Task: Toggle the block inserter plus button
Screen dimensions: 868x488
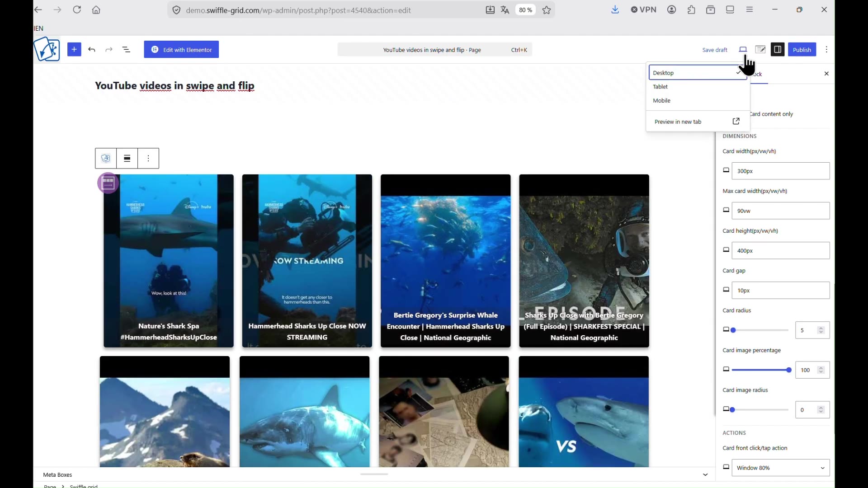Action: [x=74, y=49]
